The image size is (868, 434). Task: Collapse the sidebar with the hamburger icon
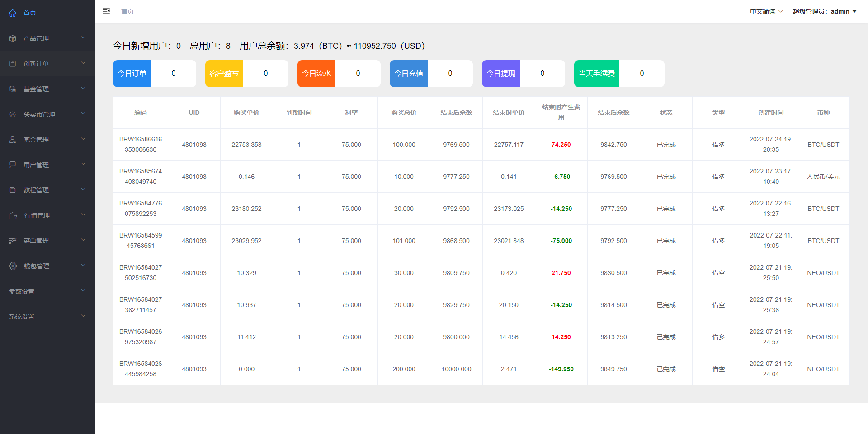(106, 11)
